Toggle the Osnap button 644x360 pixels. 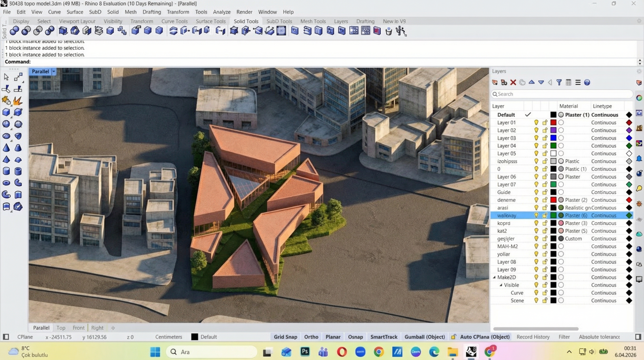[355, 337]
